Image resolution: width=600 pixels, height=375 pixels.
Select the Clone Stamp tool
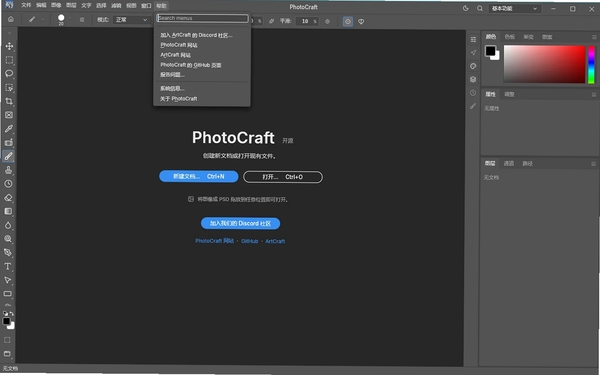[x=9, y=170]
